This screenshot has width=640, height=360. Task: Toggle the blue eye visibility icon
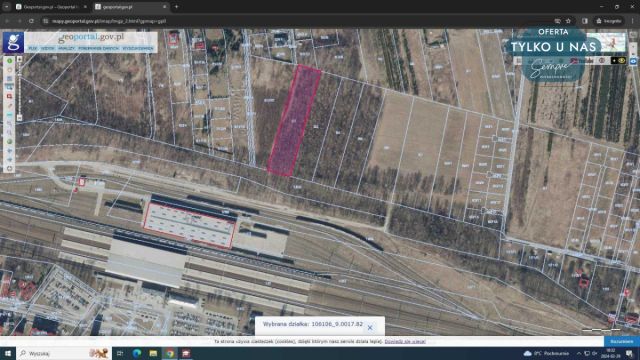click(633, 61)
